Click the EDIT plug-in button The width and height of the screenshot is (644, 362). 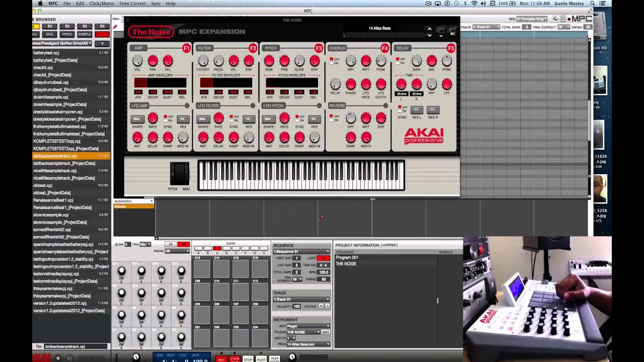(326, 332)
